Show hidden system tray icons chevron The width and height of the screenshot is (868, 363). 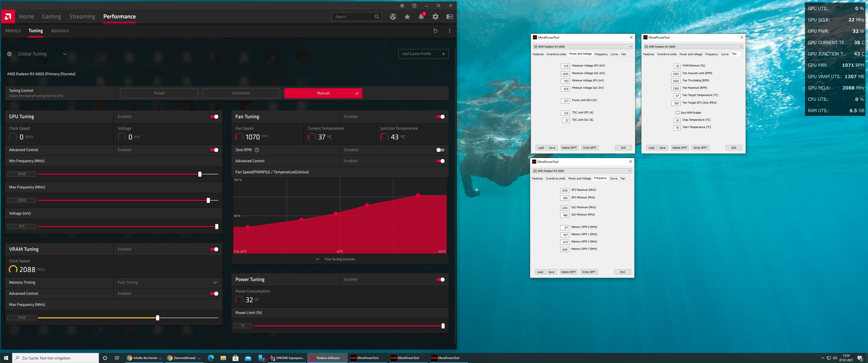point(823,358)
